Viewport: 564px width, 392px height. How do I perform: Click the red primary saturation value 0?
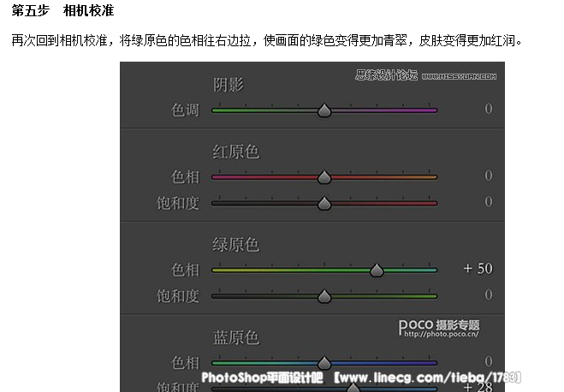coord(488,201)
